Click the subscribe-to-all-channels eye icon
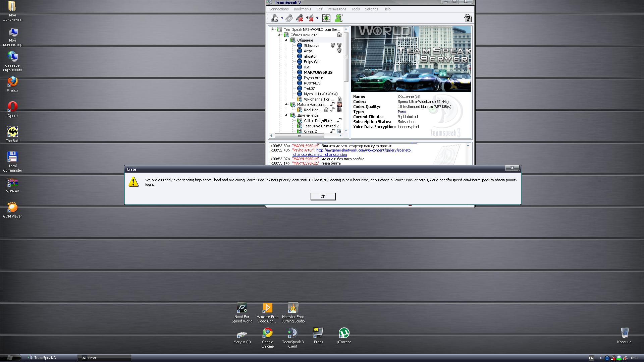The width and height of the screenshot is (644, 362). click(326, 18)
